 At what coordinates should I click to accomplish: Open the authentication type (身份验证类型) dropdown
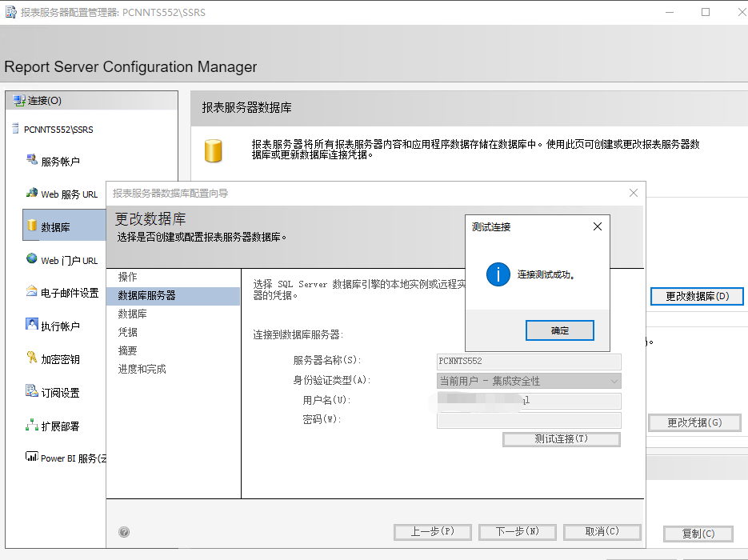click(529, 381)
